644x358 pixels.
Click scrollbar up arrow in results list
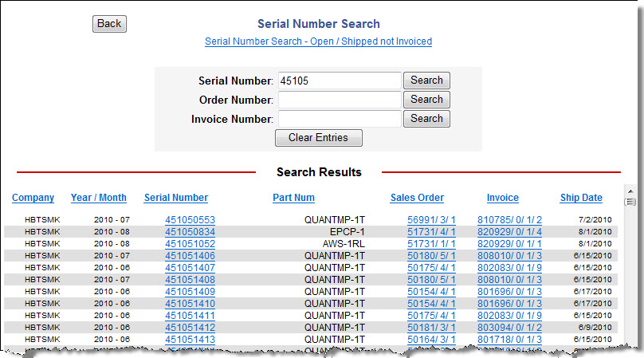(x=630, y=191)
